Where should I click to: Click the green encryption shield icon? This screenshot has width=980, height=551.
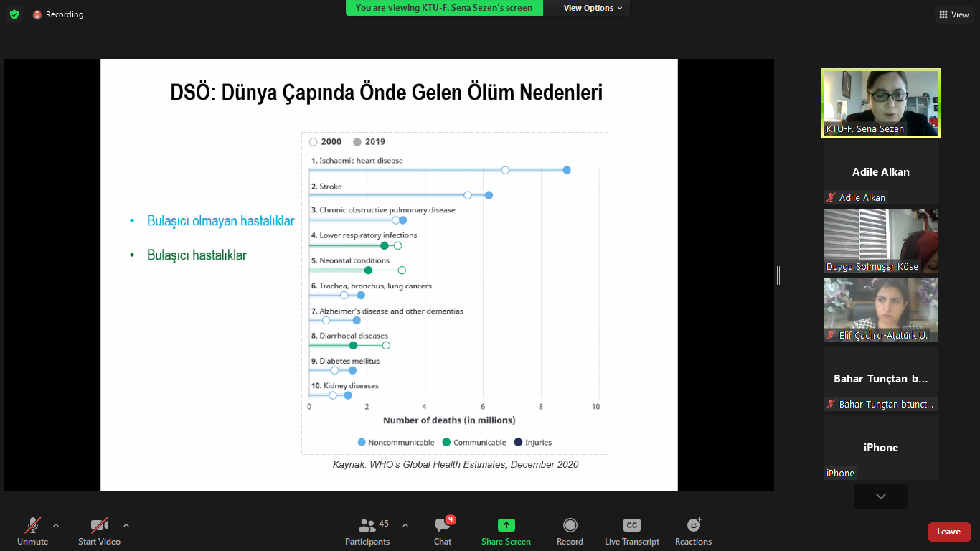point(14,14)
